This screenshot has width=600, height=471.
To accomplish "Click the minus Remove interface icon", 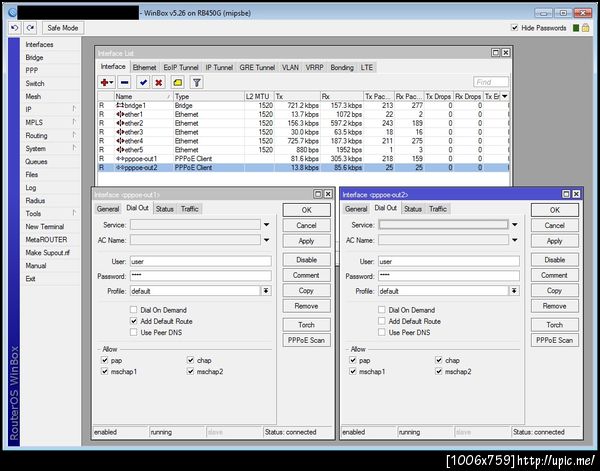I will pos(124,82).
